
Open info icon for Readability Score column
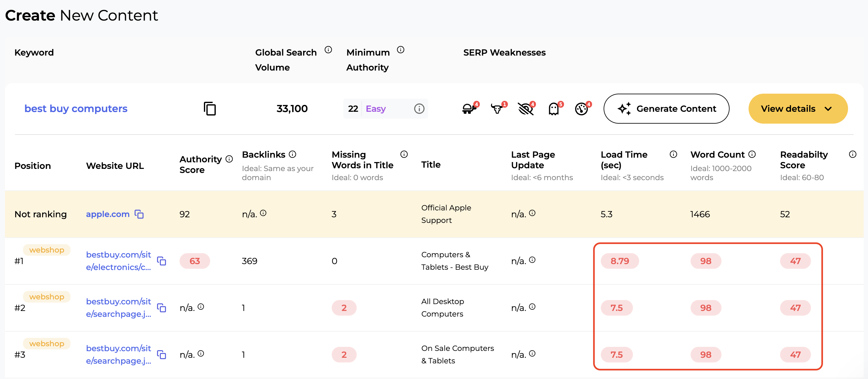click(x=852, y=154)
